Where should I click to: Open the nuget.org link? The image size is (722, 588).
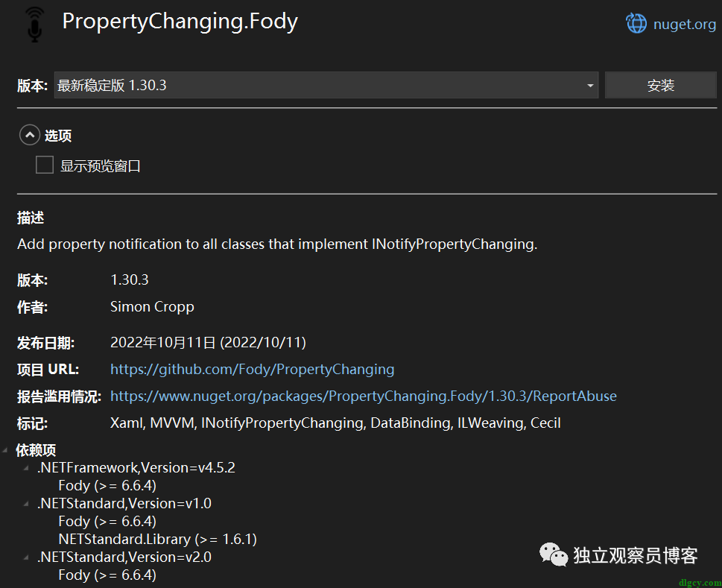684,24
